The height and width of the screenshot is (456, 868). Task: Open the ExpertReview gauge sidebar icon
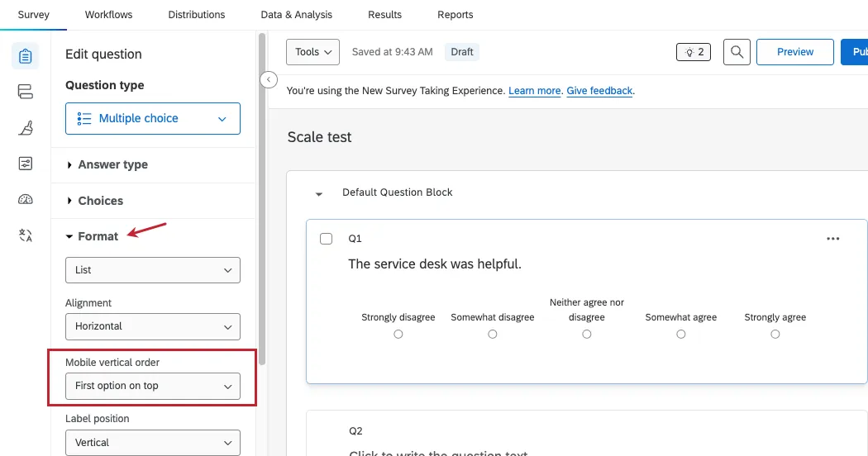[x=25, y=199]
